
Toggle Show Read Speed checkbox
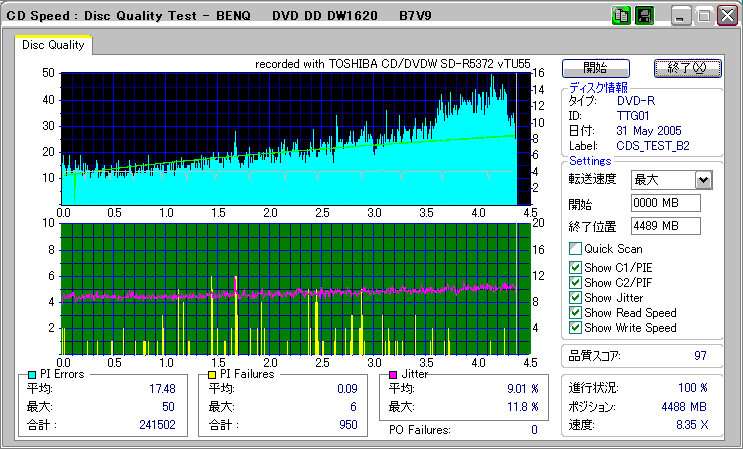coord(575,313)
